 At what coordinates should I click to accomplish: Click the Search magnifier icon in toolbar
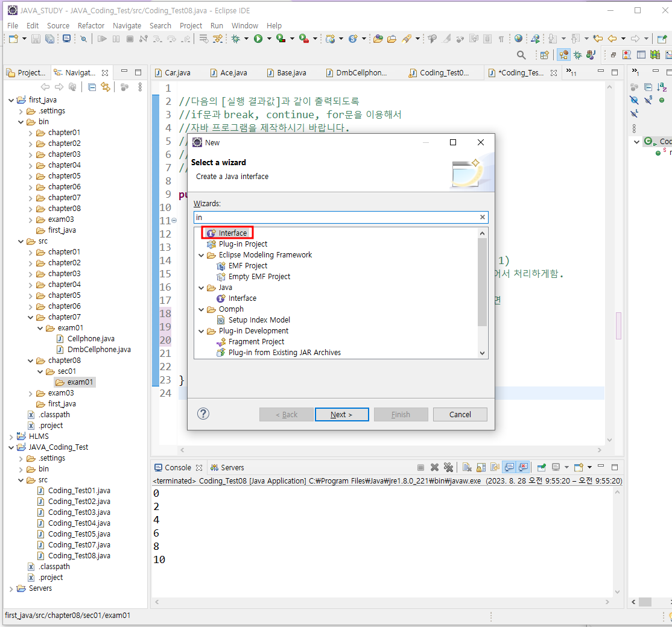(521, 55)
